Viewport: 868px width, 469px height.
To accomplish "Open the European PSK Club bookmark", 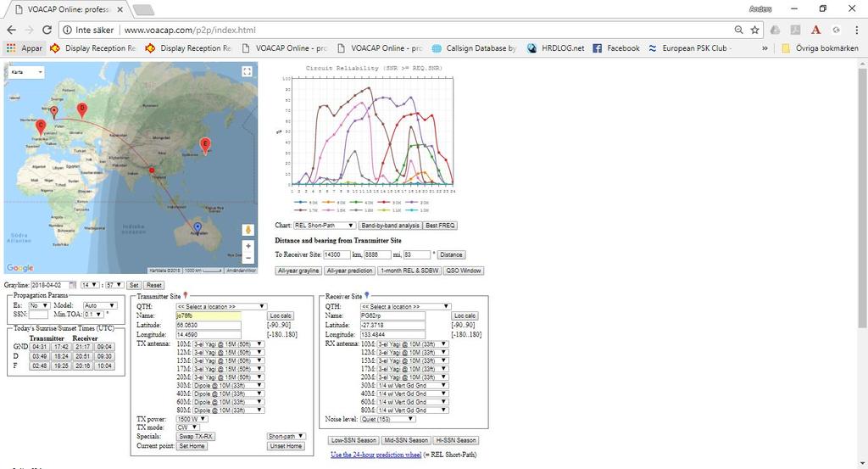I will tap(689, 48).
